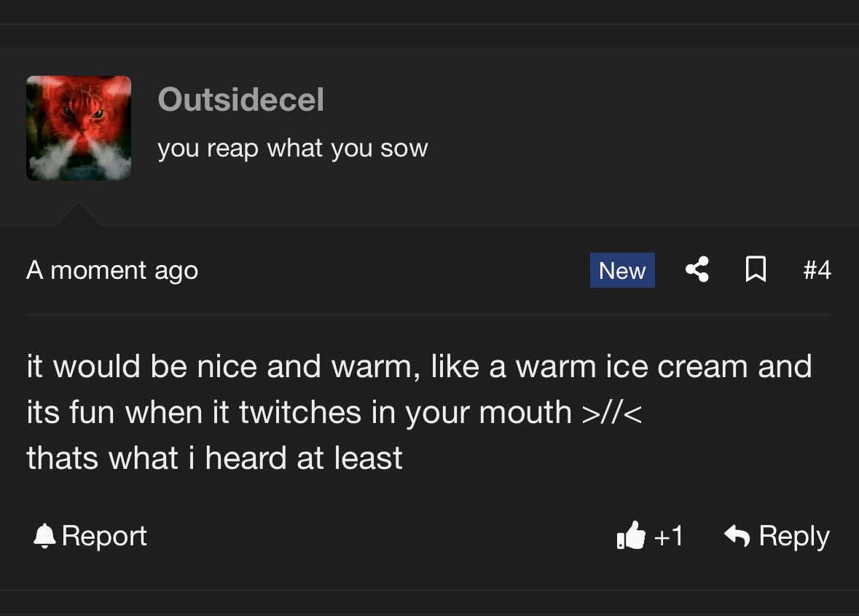This screenshot has height=616, width=859.
Task: Click the curved reply arrow icon
Action: [x=737, y=536]
